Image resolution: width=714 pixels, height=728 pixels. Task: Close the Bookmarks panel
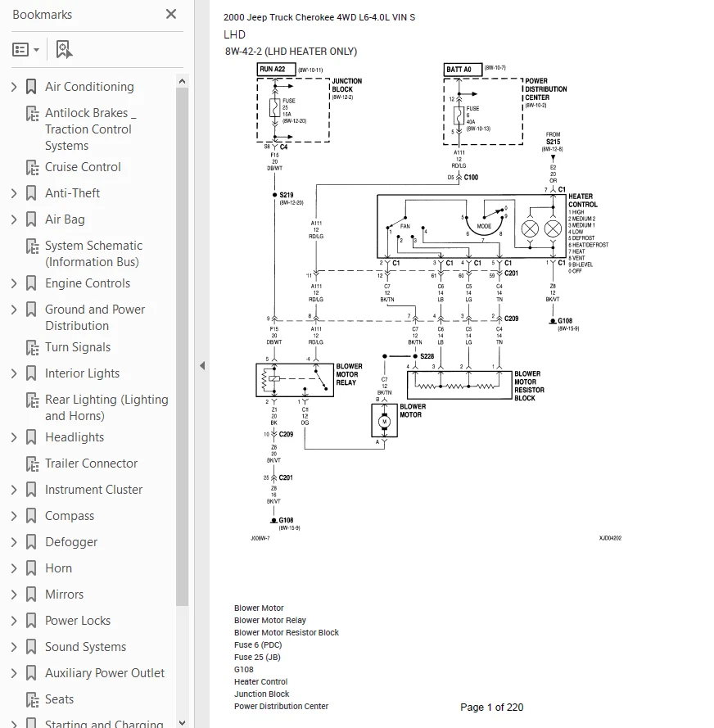pyautogui.click(x=171, y=14)
